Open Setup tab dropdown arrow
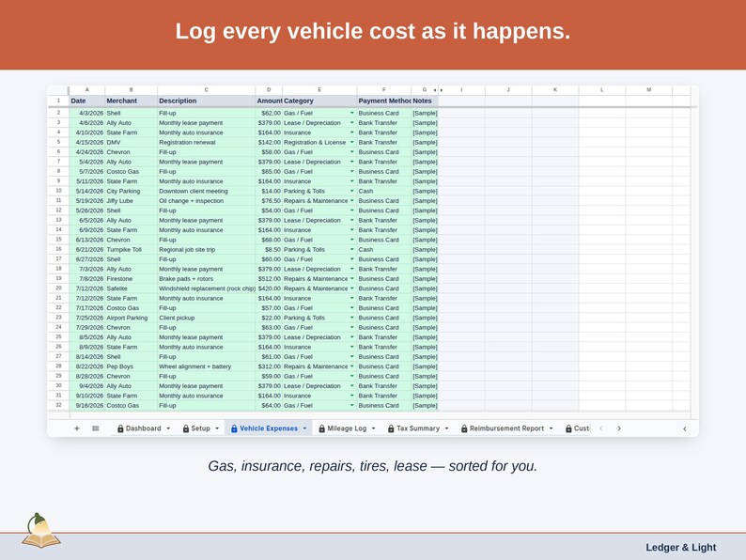This screenshot has height=560, width=746. point(217,428)
